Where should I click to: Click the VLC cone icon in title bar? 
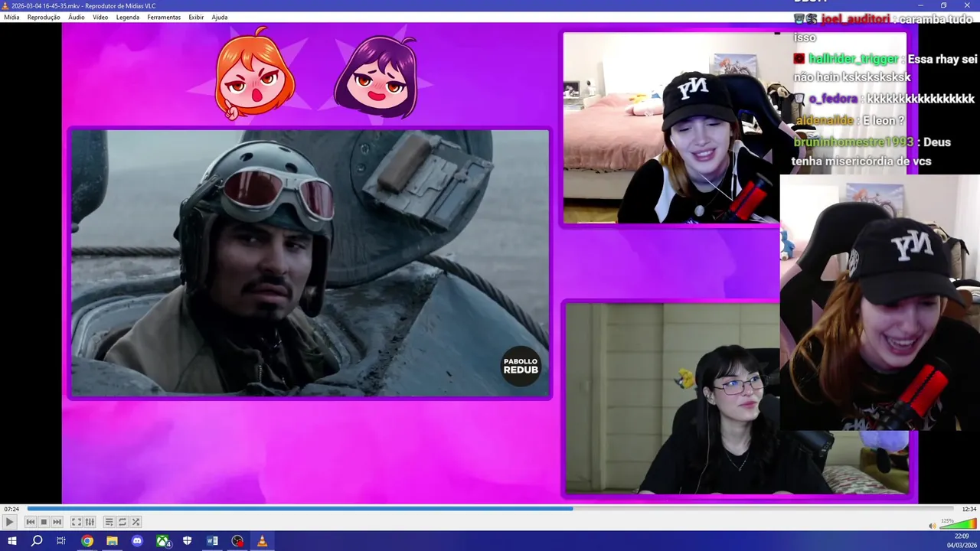[5, 5]
